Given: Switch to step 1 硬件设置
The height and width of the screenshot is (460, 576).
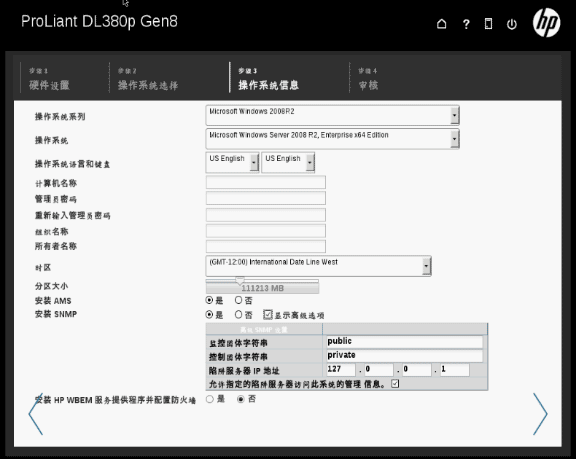Looking at the screenshot, I should (x=49, y=79).
